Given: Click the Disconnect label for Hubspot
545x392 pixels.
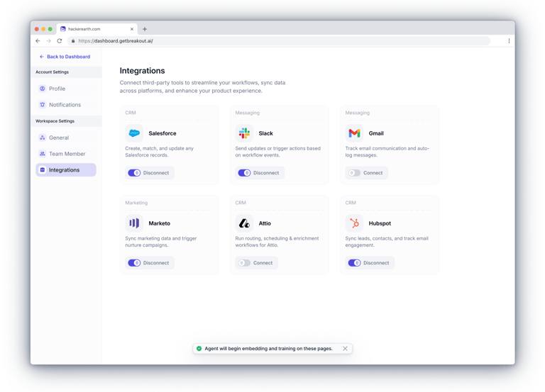Looking at the screenshot, I should click(x=376, y=263).
